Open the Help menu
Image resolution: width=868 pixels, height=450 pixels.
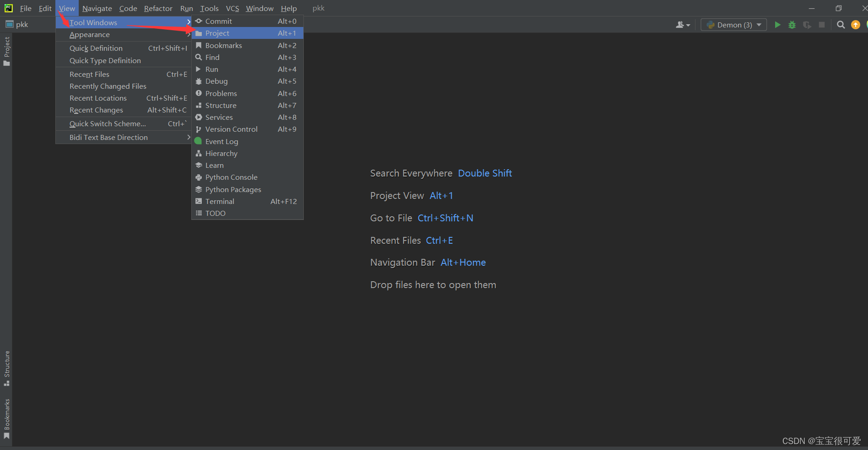[x=289, y=8]
